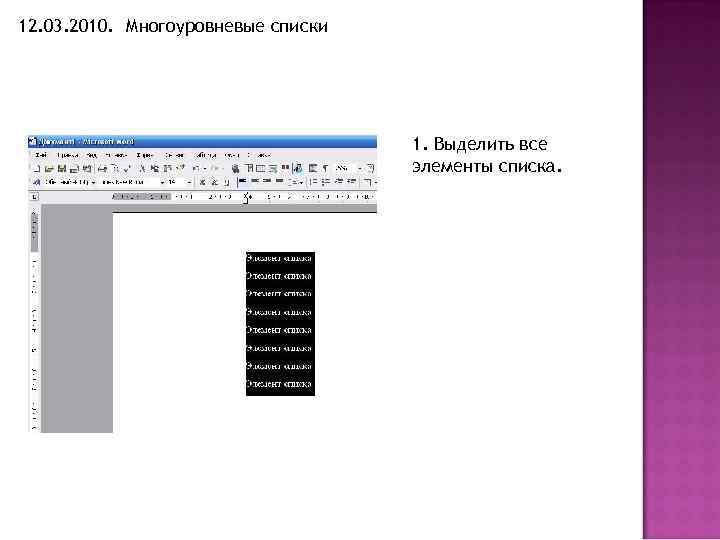Click the Save diskette icon
The width and height of the screenshot is (720, 540).
pos(62,169)
